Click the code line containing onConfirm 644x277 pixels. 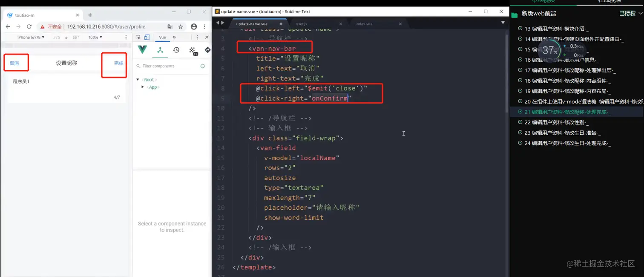click(x=303, y=98)
